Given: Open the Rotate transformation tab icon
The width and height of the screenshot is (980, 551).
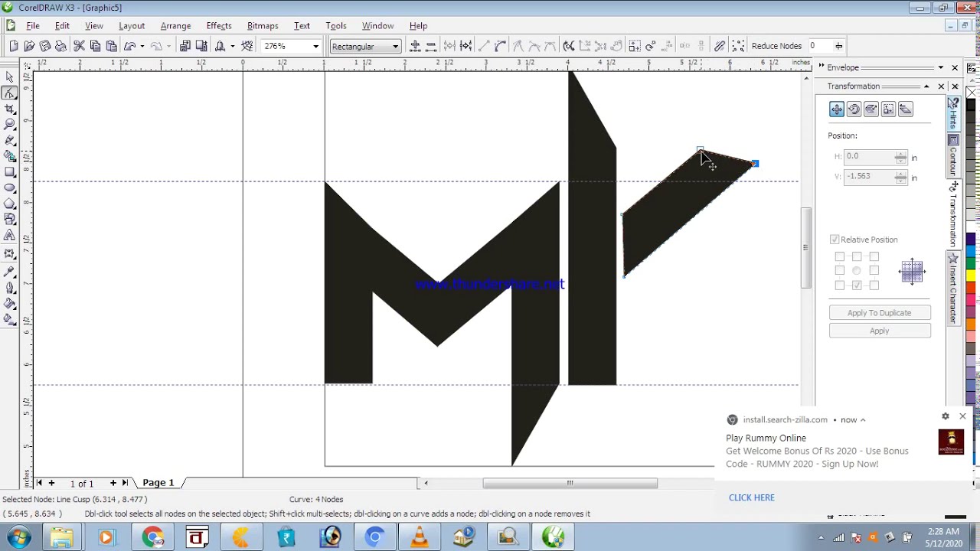Looking at the screenshot, I should 854,109.
